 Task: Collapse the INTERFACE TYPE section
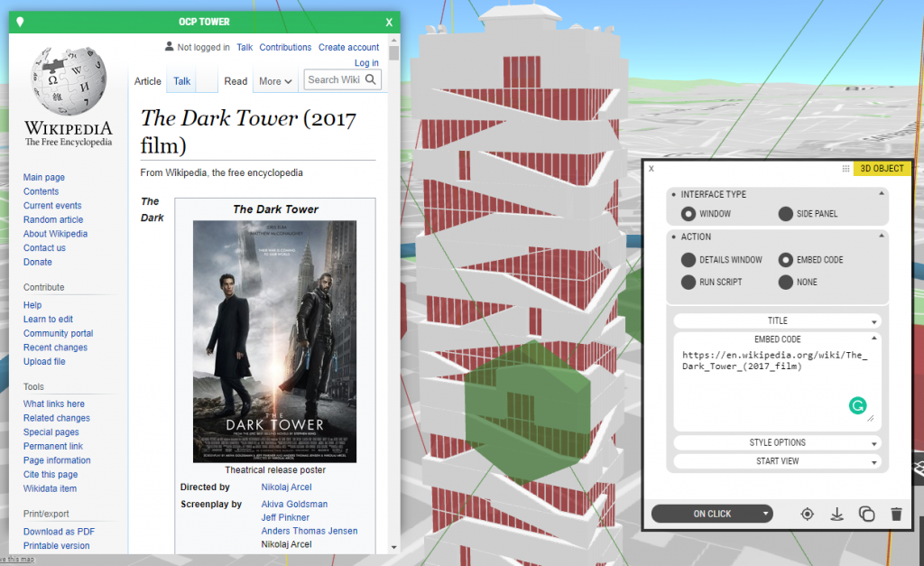click(882, 193)
